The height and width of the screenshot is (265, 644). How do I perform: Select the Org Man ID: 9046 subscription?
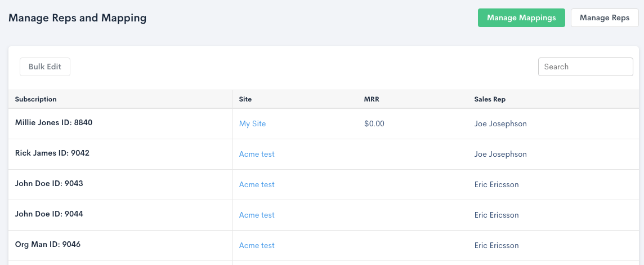pyautogui.click(x=48, y=244)
